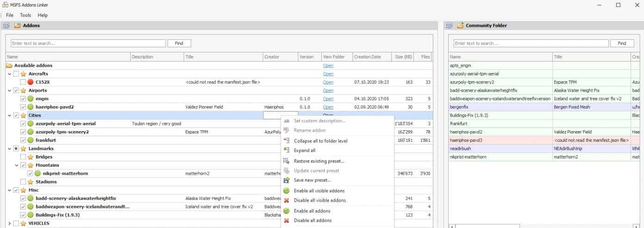Click the Community Folder horizontal scrollbar

point(542,226)
